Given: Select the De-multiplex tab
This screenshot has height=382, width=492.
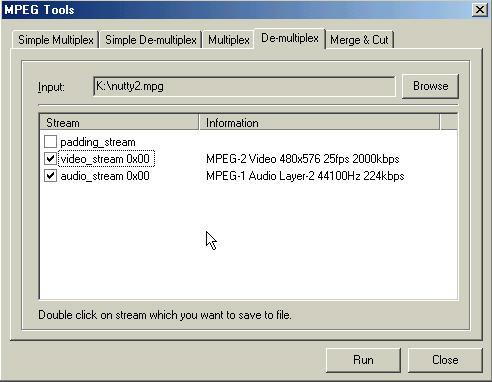Looking at the screenshot, I should (x=290, y=38).
